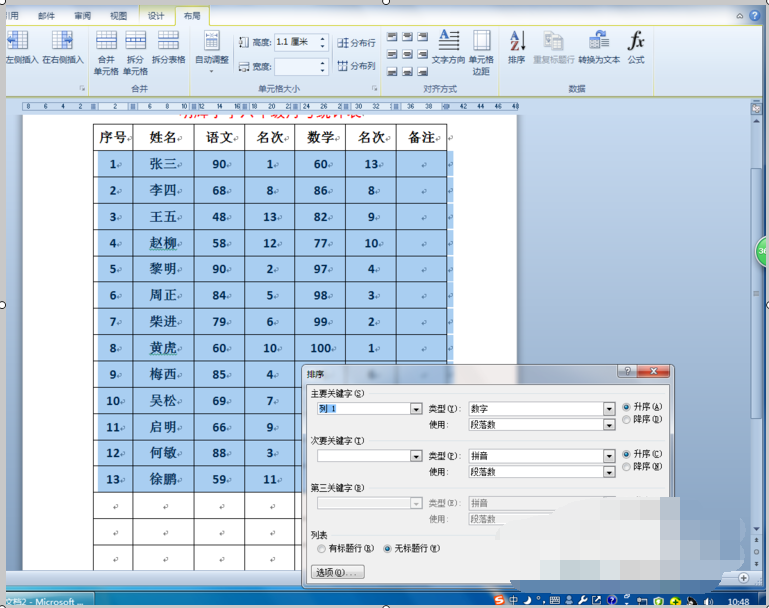This screenshot has width=769, height=608.
Task: Click Sogou input method tray icon
Action: [499, 601]
